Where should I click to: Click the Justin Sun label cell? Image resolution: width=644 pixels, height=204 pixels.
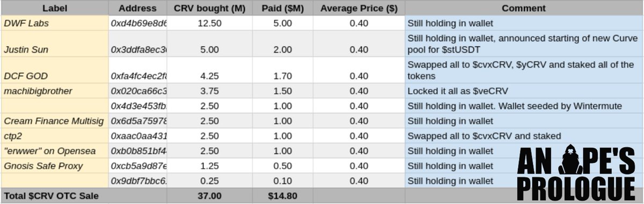55,43
